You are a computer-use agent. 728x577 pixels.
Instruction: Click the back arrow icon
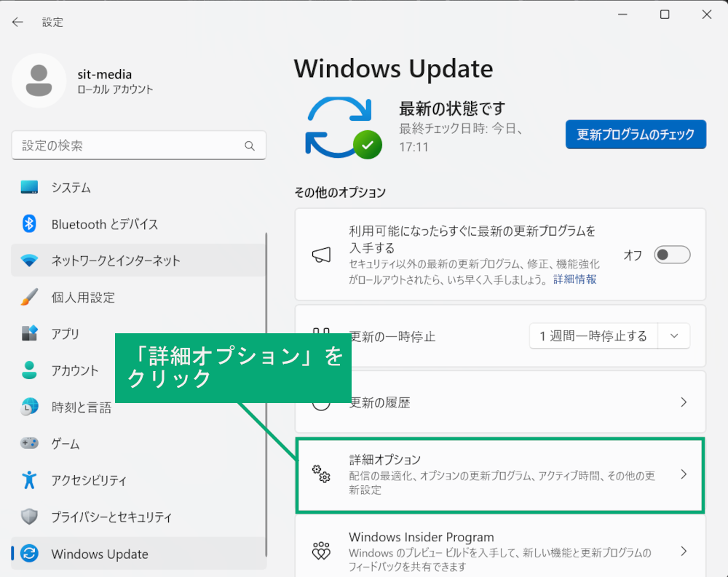pyautogui.click(x=17, y=22)
